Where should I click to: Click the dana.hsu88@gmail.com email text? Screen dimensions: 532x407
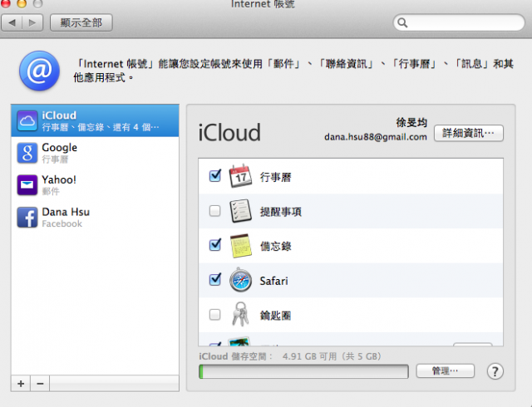tap(376, 137)
